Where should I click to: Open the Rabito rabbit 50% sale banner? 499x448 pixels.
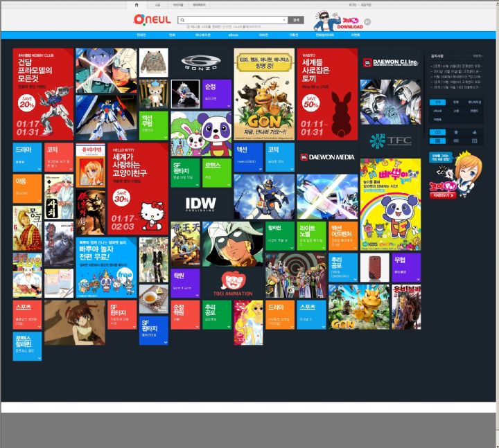[x=327, y=94]
